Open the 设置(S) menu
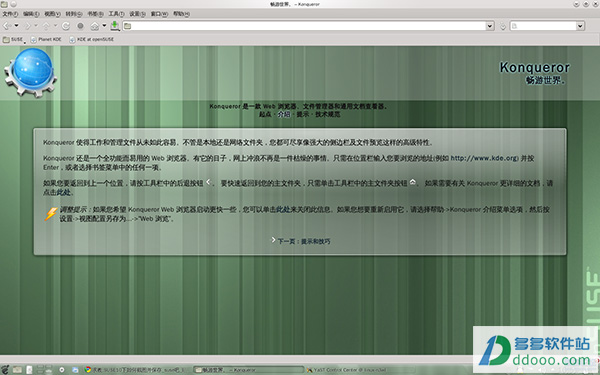The image size is (600, 375). [x=137, y=14]
